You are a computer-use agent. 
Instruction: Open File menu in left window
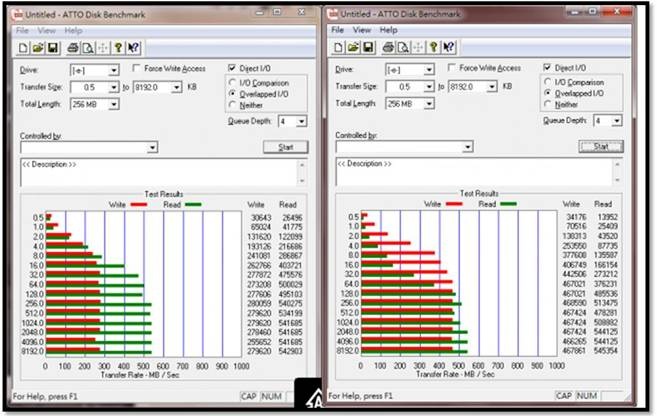[x=22, y=31]
